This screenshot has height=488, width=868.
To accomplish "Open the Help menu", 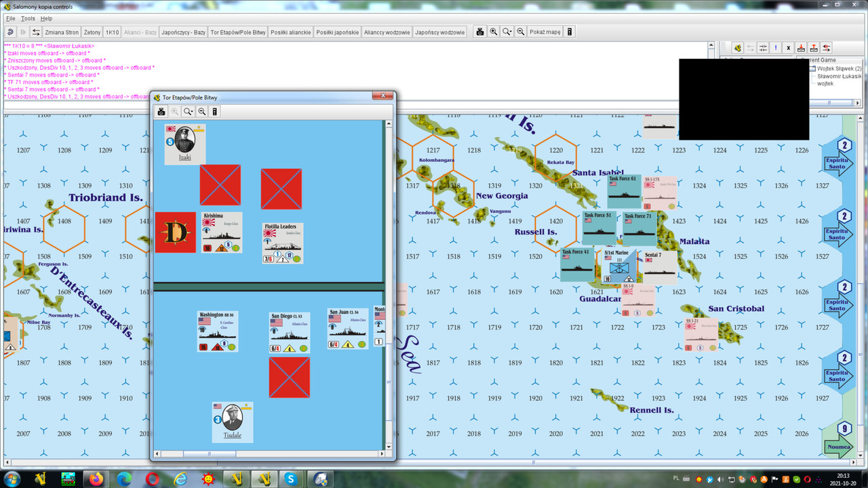I will 46,18.
